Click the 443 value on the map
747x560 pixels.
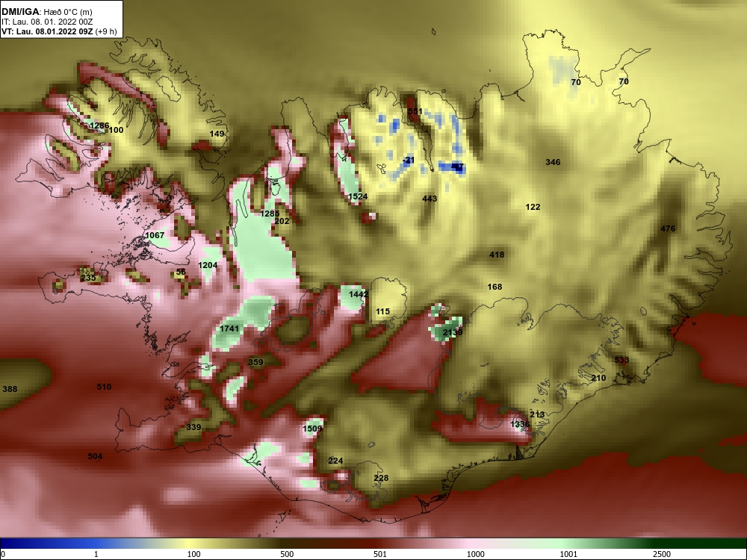point(430,199)
